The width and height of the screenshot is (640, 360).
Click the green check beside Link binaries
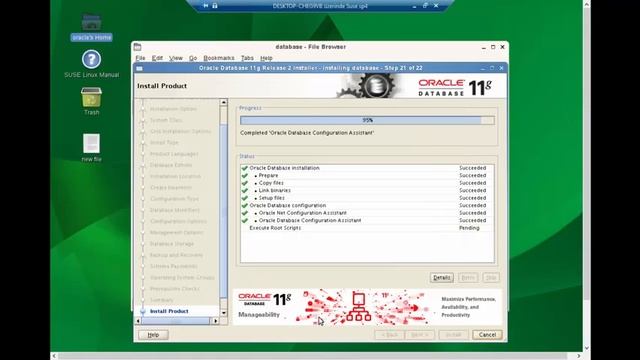[244, 190]
